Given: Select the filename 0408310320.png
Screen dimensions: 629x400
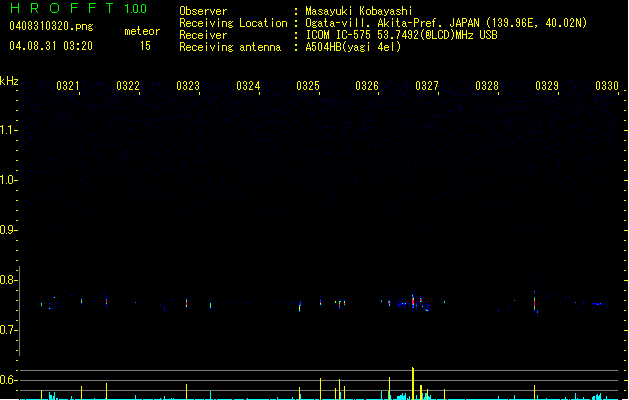Looking at the screenshot, I should [x=51, y=26].
